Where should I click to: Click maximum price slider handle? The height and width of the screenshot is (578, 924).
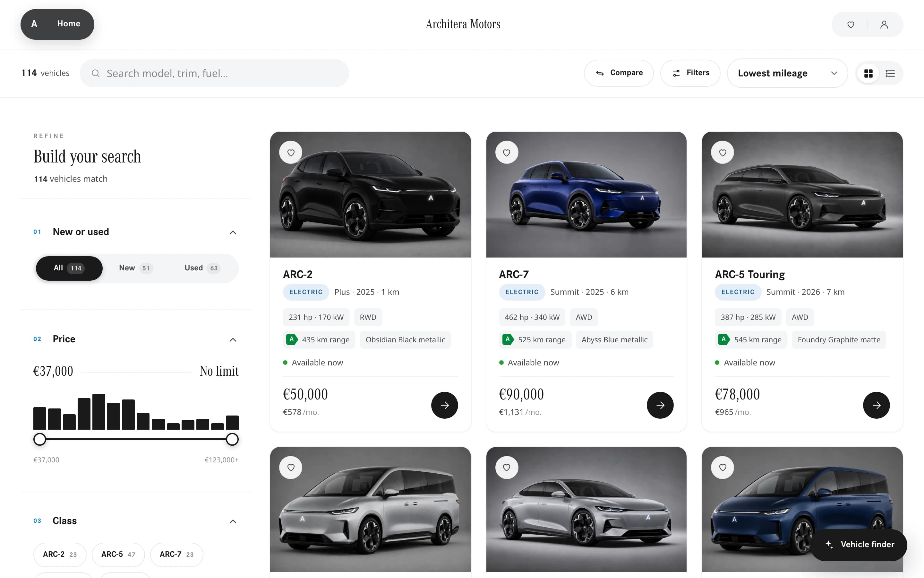[x=232, y=440]
